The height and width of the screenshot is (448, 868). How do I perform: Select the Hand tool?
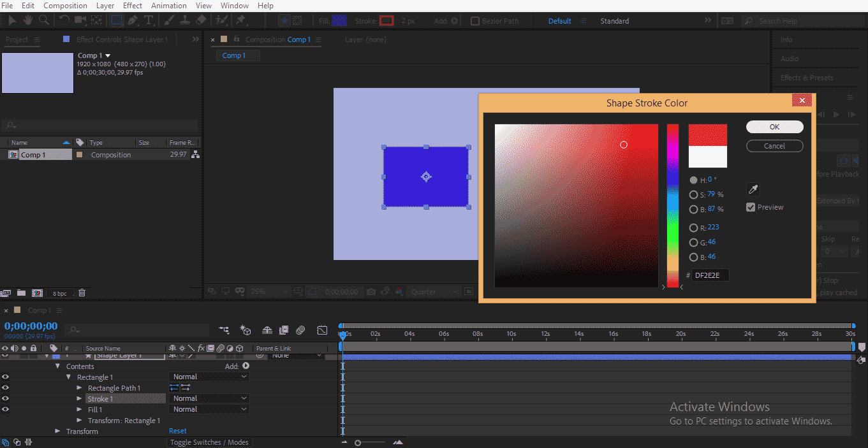tap(28, 20)
